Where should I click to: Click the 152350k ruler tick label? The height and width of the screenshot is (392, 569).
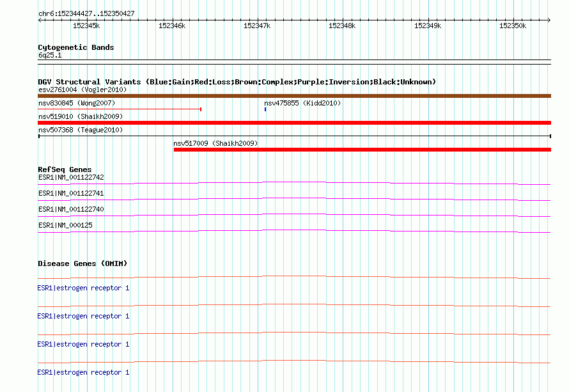tap(513, 26)
